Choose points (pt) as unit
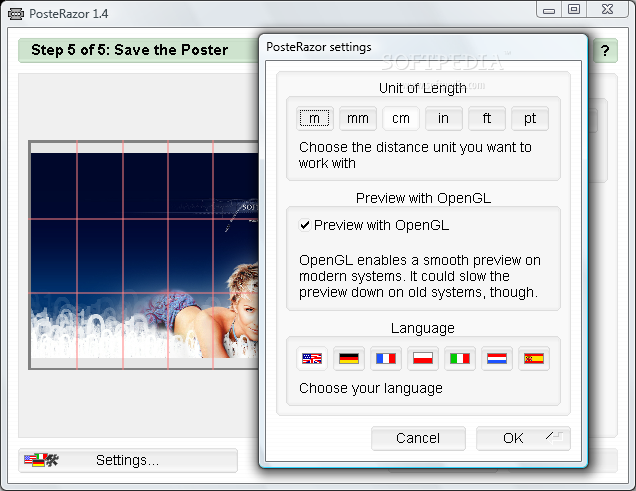The height and width of the screenshot is (491, 636). pos(530,118)
